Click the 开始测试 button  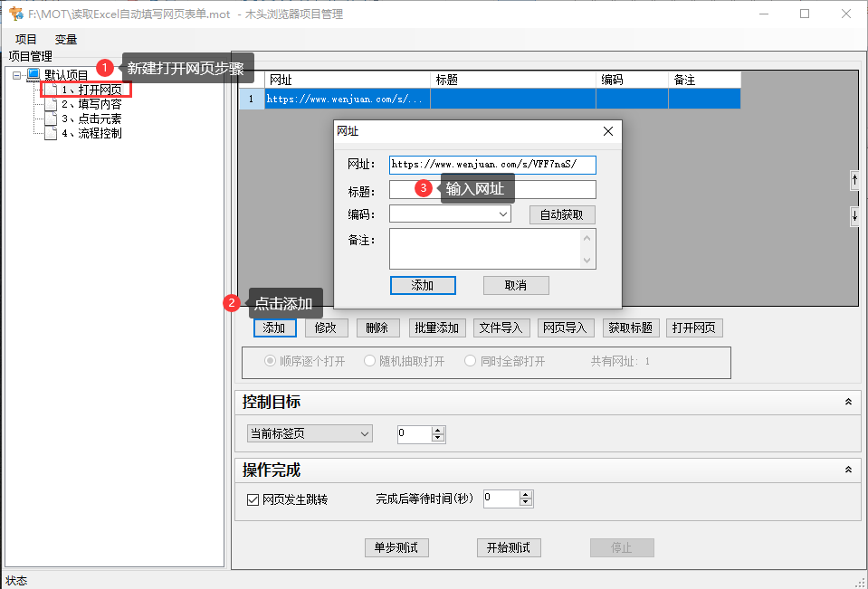509,547
